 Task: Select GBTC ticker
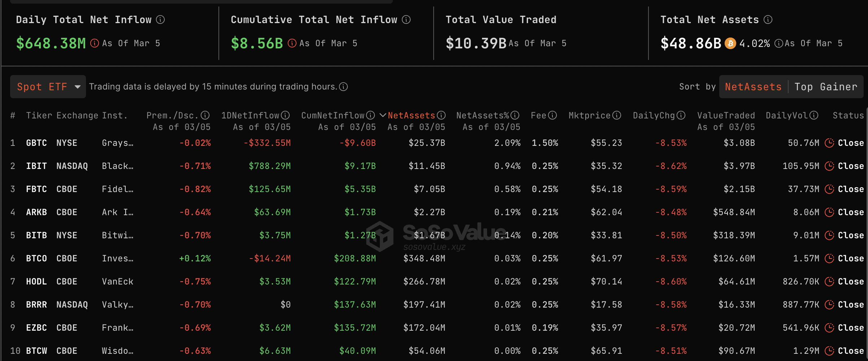(36, 143)
